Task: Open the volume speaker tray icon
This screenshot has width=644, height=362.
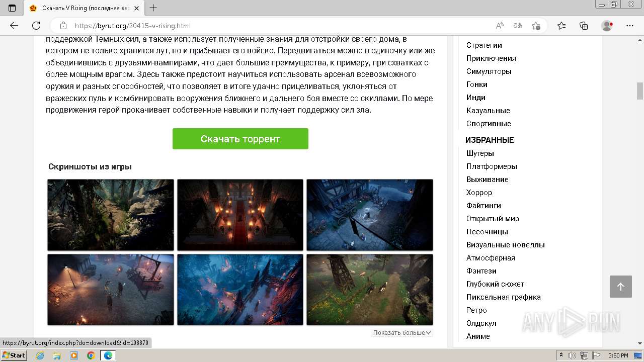Action: pos(572,355)
